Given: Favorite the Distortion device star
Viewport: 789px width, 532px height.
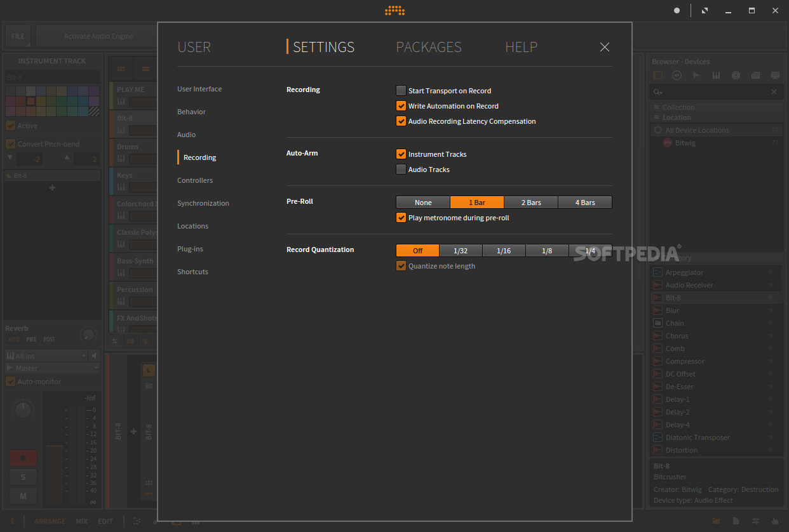Looking at the screenshot, I should click(x=771, y=450).
